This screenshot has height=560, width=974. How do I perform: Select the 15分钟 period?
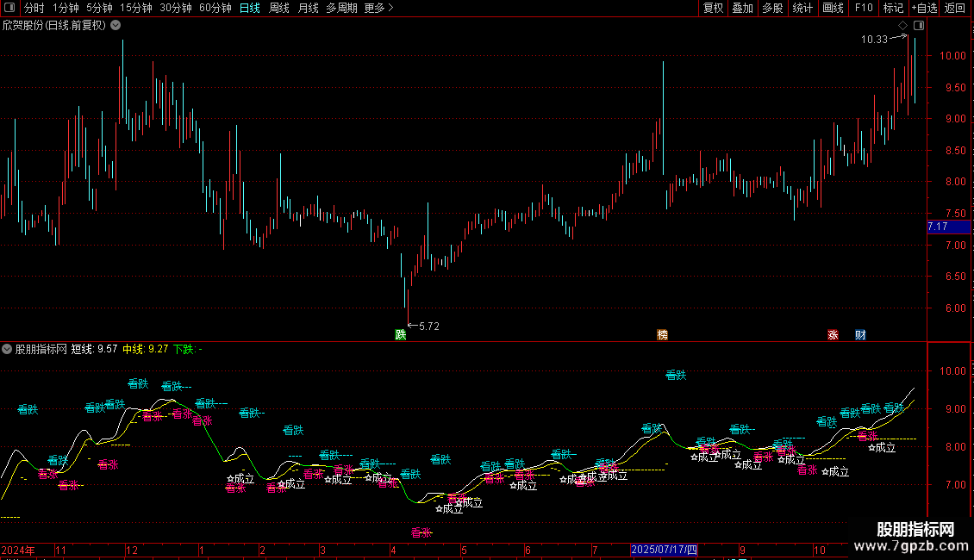(136, 8)
